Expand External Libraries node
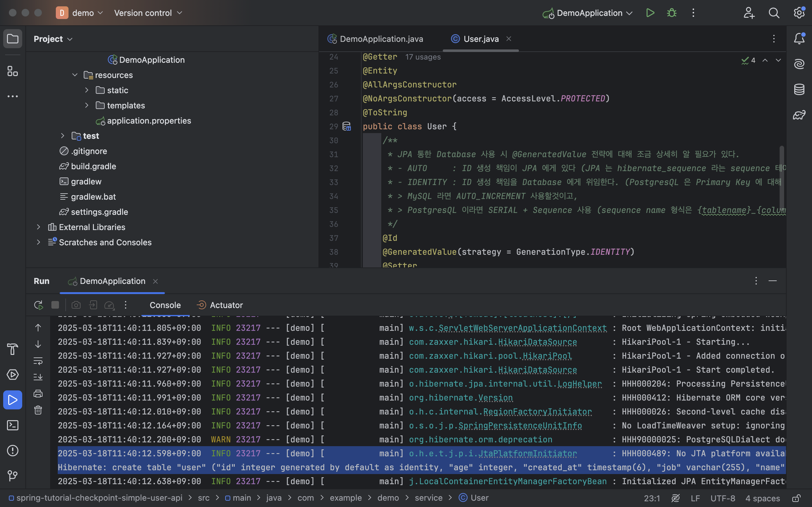This screenshot has height=507, width=812. pos(38,227)
